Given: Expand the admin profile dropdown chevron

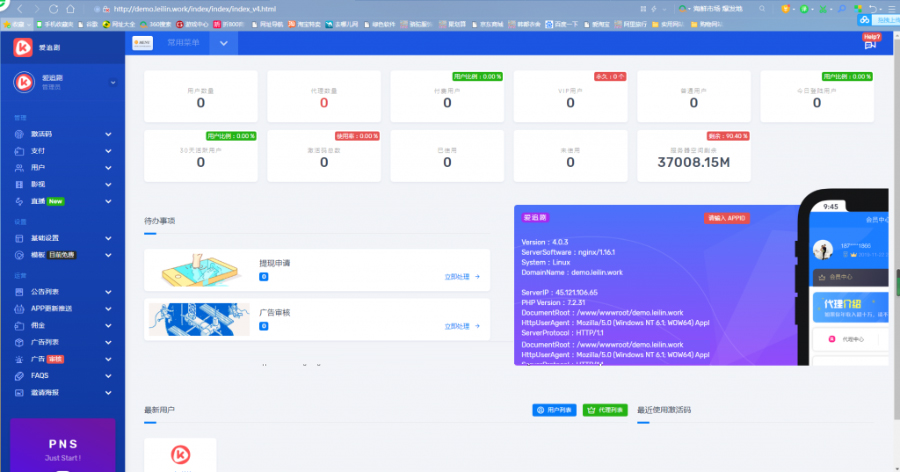Looking at the screenshot, I should point(113,83).
